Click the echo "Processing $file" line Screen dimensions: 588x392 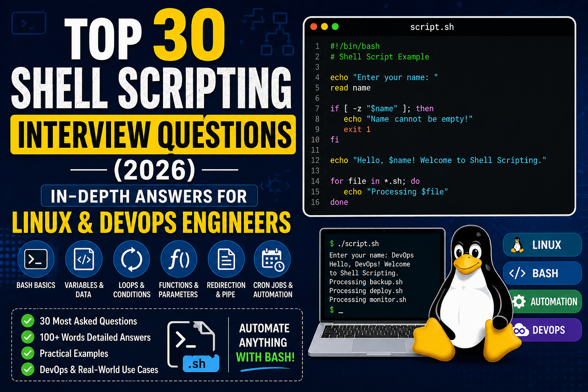(396, 191)
